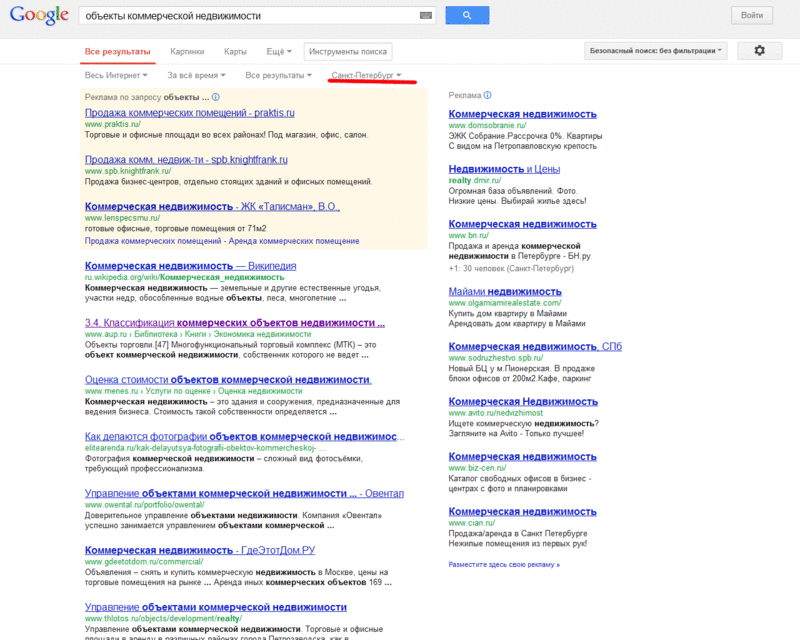Image resolution: width=800 pixels, height=640 pixels.
Task: Click the www.olgamiamirealestate.com/ URL
Action: click(x=505, y=303)
